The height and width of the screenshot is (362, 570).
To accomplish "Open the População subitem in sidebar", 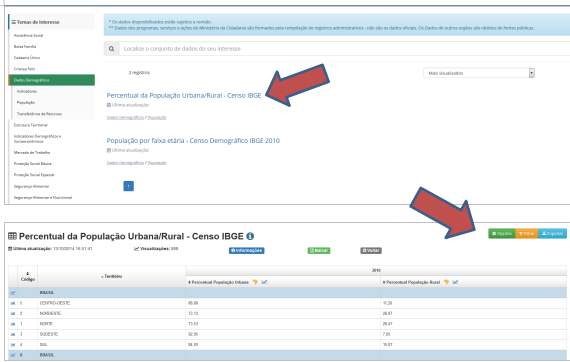I will pyautogui.click(x=26, y=102).
